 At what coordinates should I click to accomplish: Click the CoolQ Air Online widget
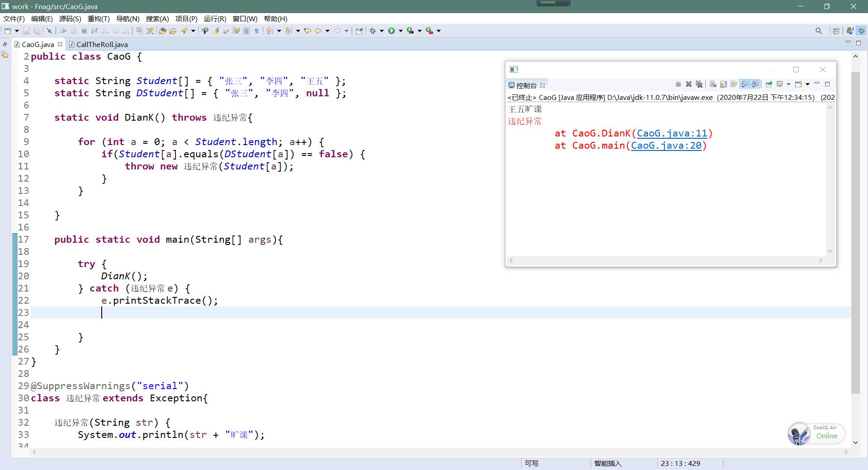pyautogui.click(x=816, y=433)
